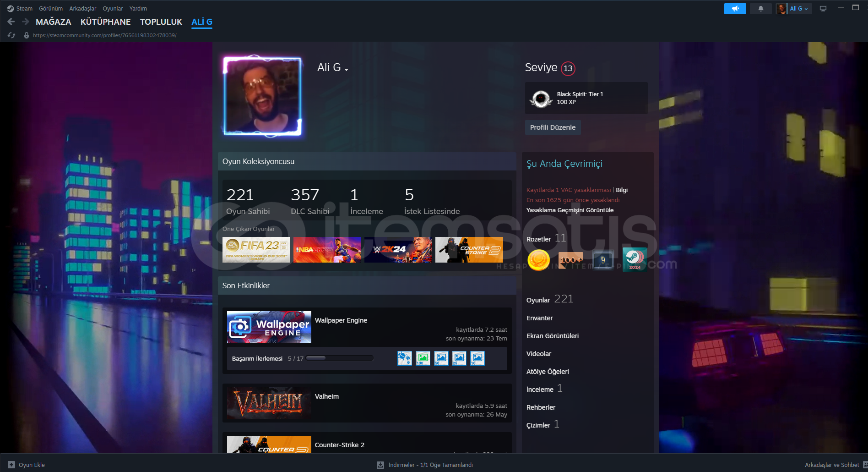The height and width of the screenshot is (472, 868).
Task: Click the Steam logo menu
Action: tap(20, 9)
